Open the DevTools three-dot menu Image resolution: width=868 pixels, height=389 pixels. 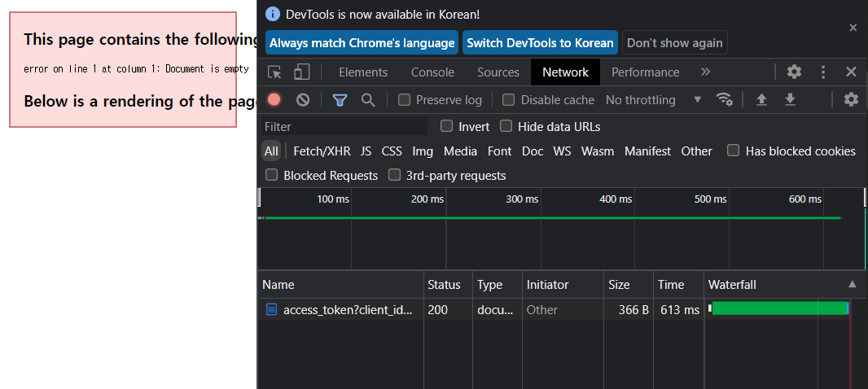click(823, 72)
